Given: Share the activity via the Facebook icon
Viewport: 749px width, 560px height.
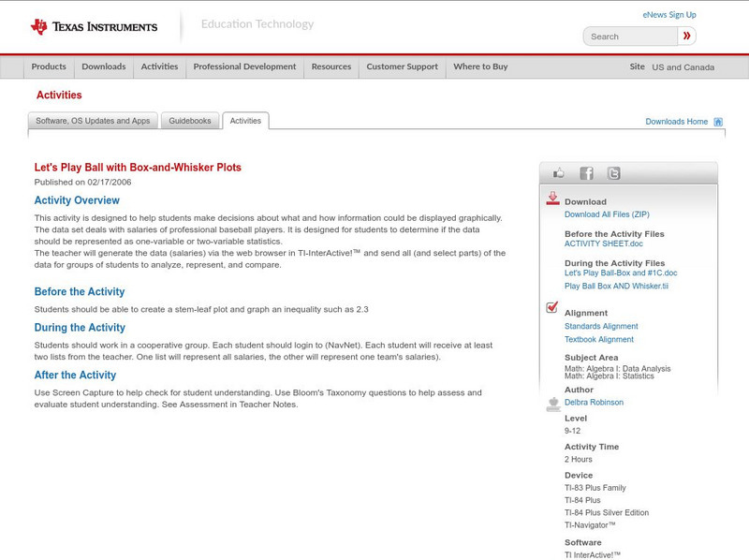Looking at the screenshot, I should coord(586,173).
